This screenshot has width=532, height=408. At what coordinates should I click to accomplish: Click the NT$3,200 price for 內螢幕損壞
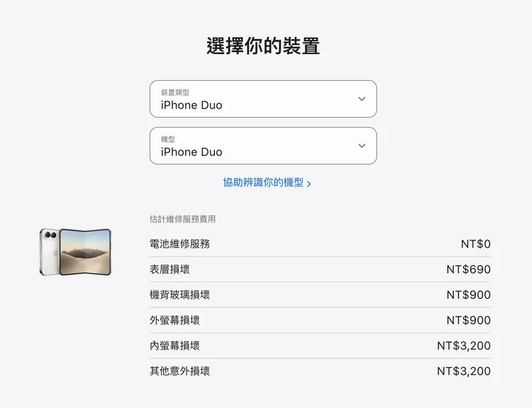coord(464,346)
